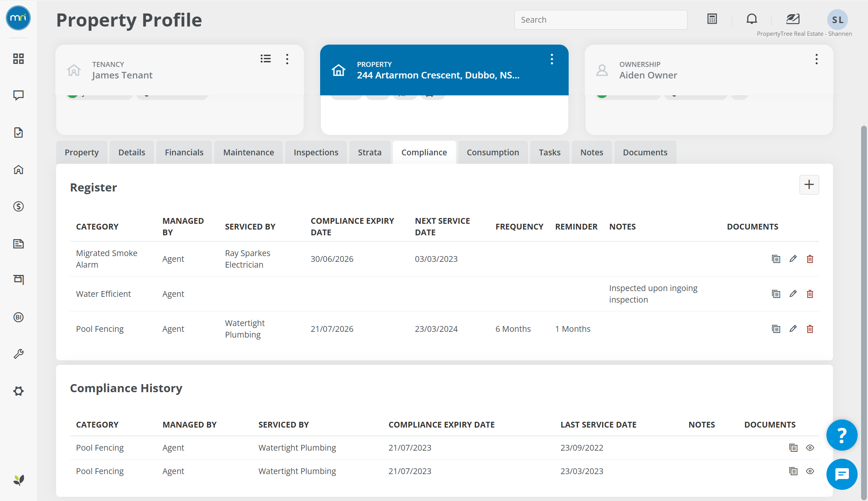View second Pool Fencing history record
The height and width of the screenshot is (501, 868).
pos(810,471)
